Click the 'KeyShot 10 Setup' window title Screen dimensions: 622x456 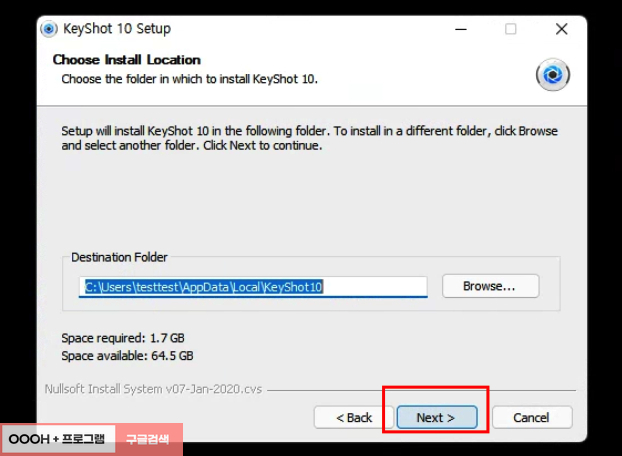pyautogui.click(x=117, y=29)
